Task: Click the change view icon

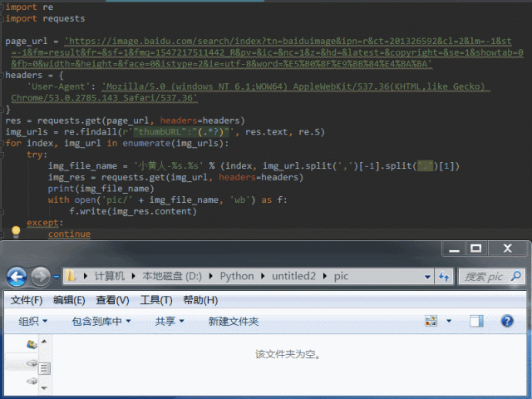Action: [431, 321]
